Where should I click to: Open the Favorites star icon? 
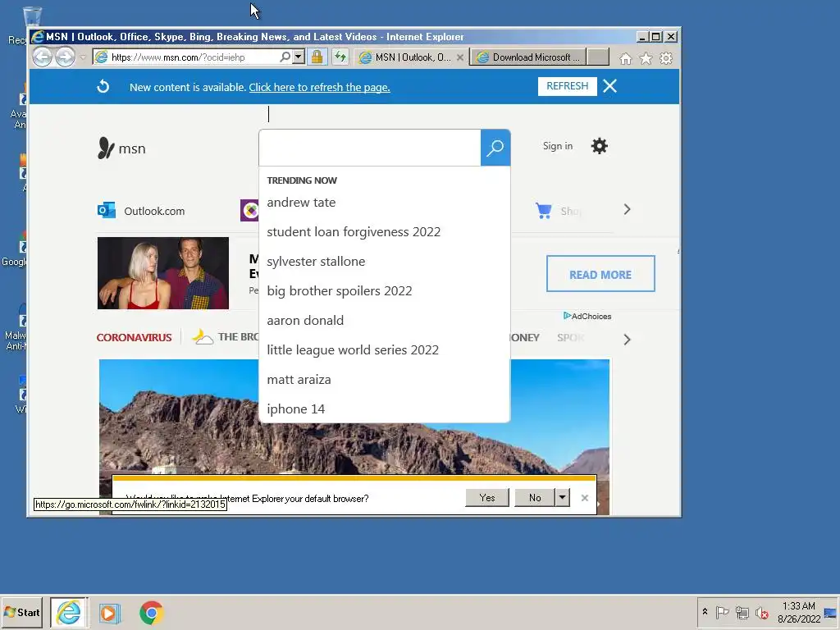646,58
